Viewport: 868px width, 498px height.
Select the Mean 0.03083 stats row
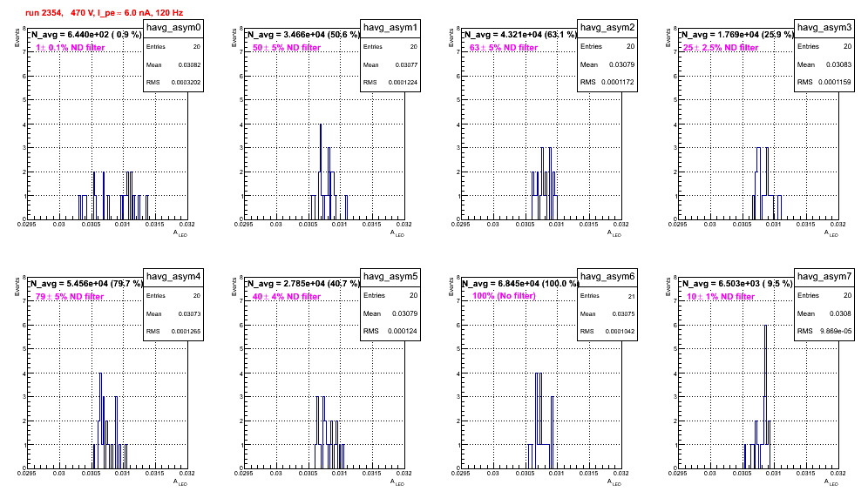coord(824,64)
